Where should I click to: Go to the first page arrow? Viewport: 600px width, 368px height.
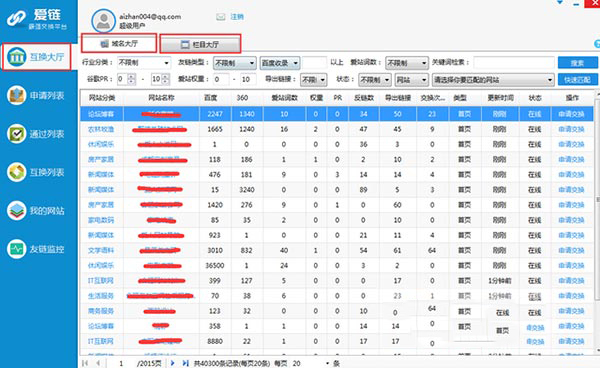[x=85, y=363]
